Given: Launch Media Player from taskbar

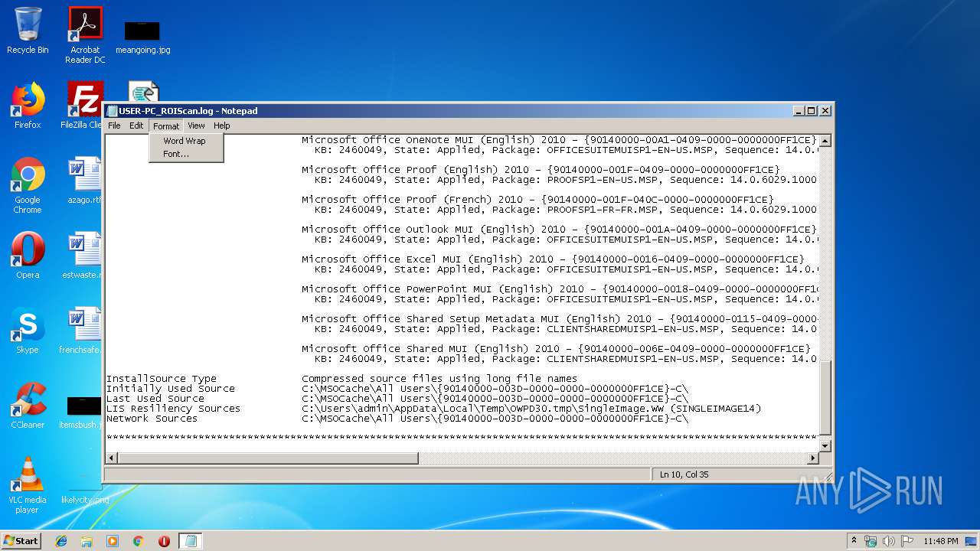Looking at the screenshot, I should 113,541.
